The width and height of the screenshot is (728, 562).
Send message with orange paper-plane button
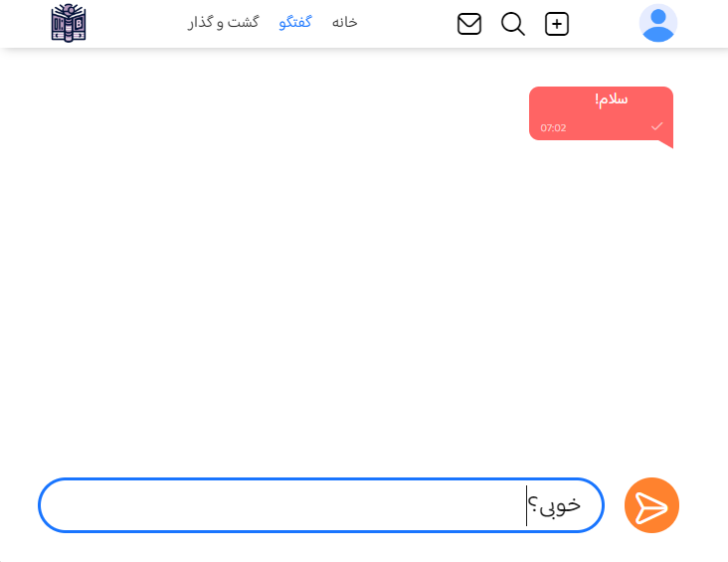(x=651, y=505)
